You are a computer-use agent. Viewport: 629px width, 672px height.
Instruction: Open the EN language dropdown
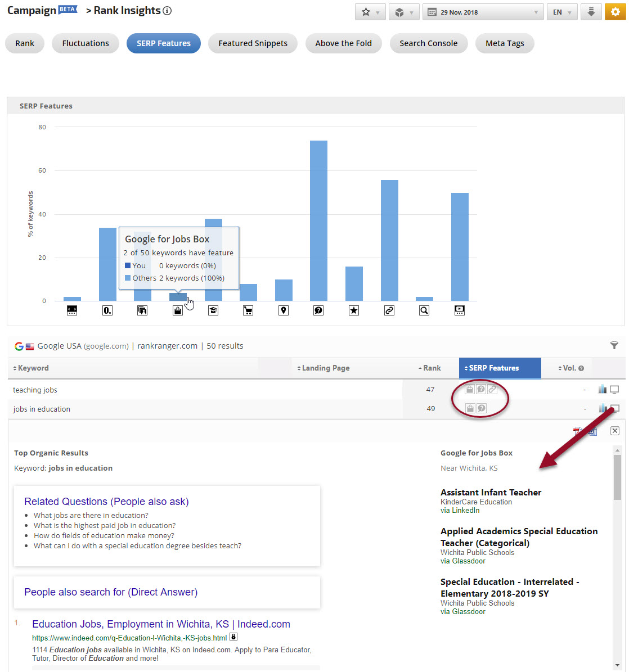[562, 12]
